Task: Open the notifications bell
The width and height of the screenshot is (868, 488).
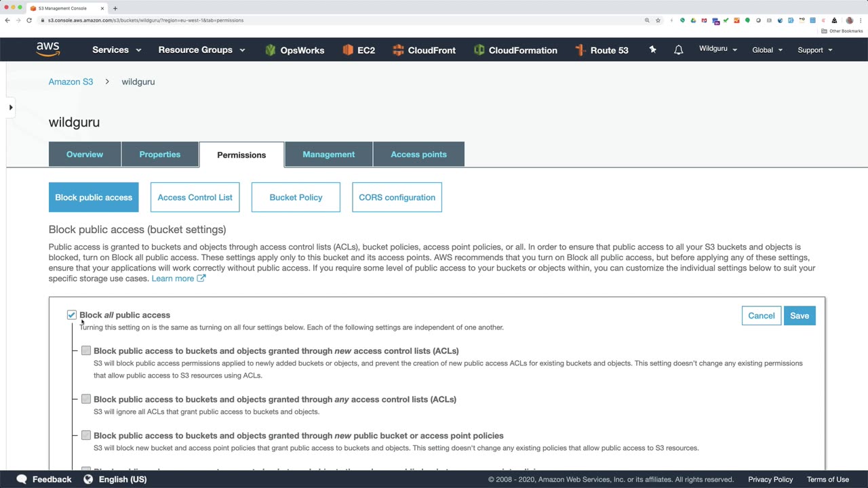Action: (678, 50)
